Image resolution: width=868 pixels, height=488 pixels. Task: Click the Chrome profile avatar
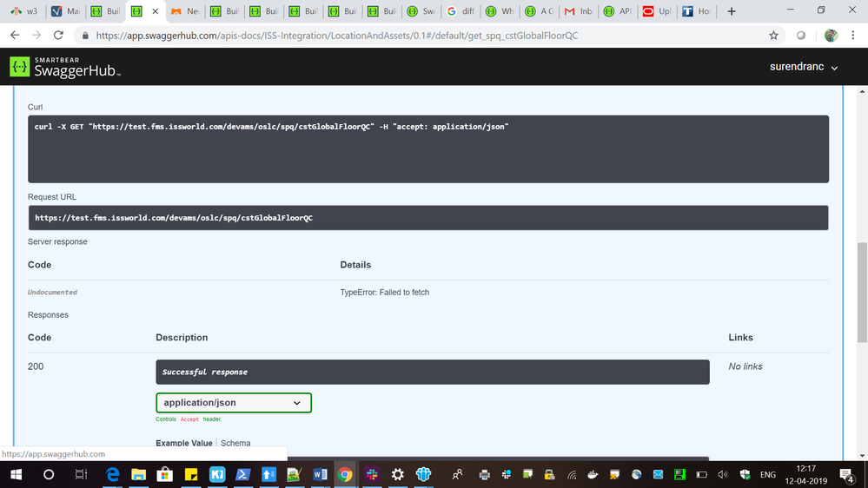(x=831, y=36)
